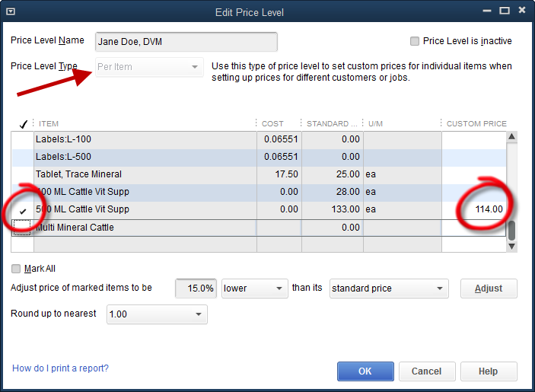Click the custom price cell for Multi Mineral Cattle
The width and height of the screenshot is (535, 392).
(x=474, y=228)
